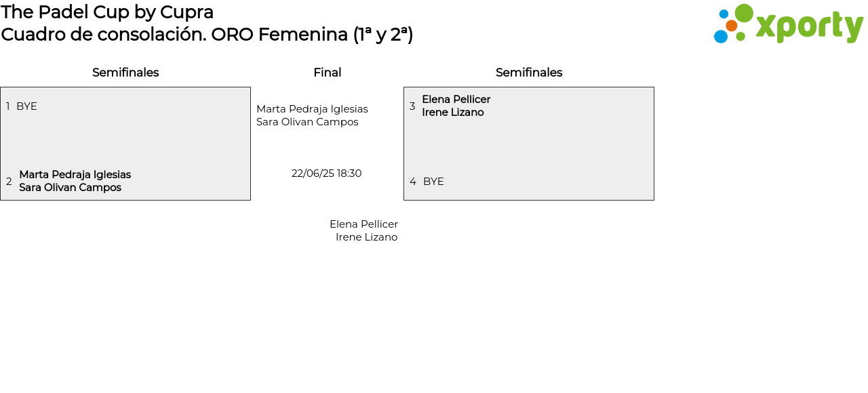The height and width of the screenshot is (393, 868).
Task: Click Irene Lizano in right semifinal box
Action: pos(452,112)
